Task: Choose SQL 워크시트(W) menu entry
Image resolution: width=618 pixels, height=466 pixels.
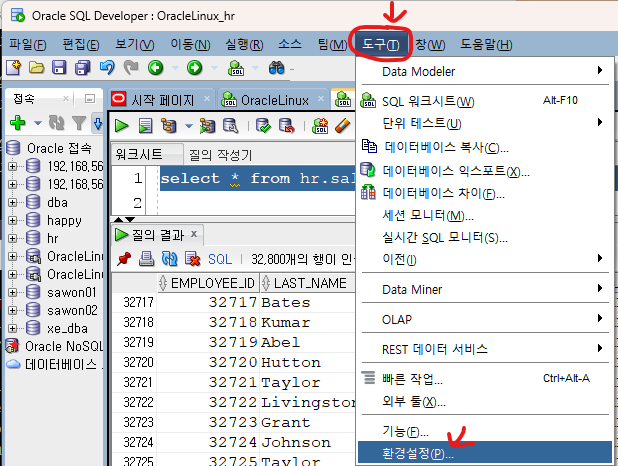Action: 486,101
